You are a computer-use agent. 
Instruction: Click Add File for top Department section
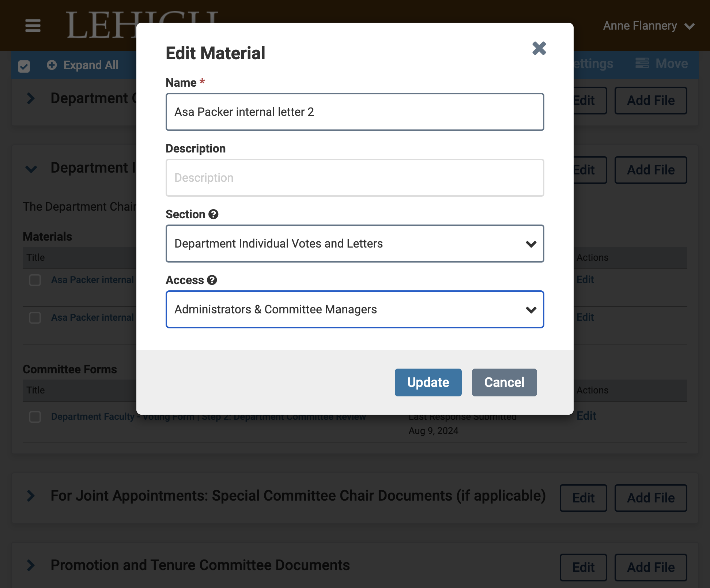[x=651, y=101]
